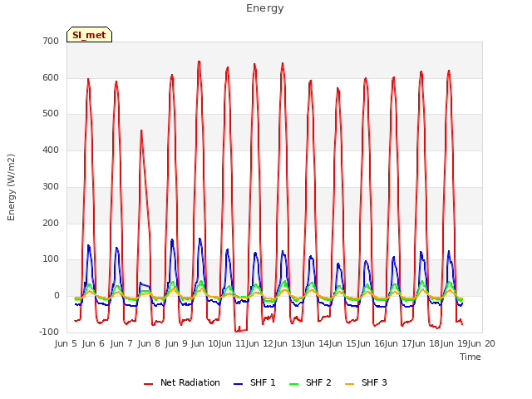Click the Jun 7 x-axis date label
Screen dimensions: 532x399
pyautogui.click(x=121, y=344)
